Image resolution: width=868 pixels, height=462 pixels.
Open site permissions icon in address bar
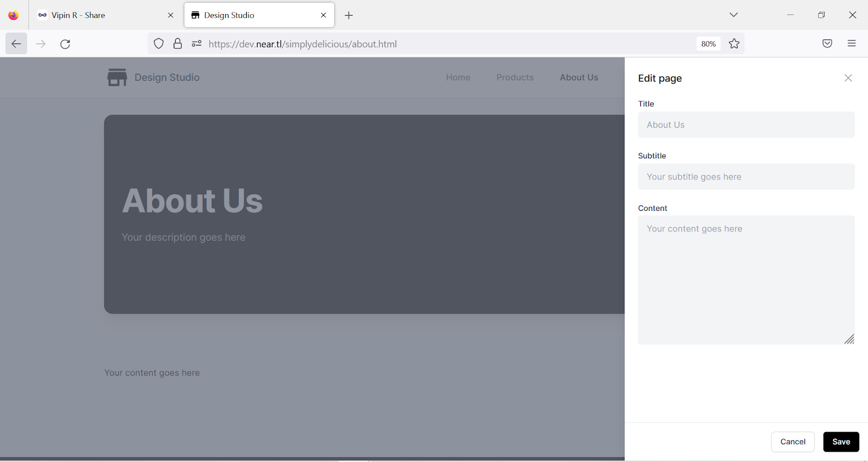[196, 44]
